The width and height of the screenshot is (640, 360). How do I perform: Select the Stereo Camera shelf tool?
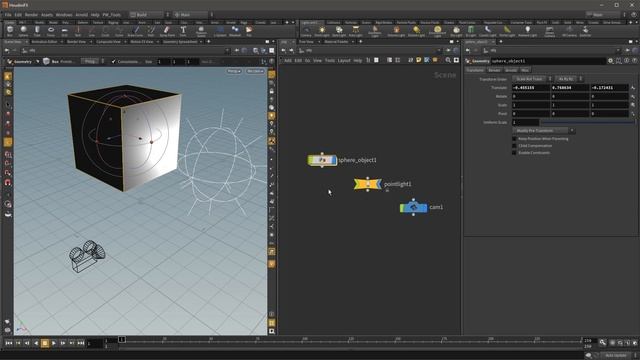(549, 31)
